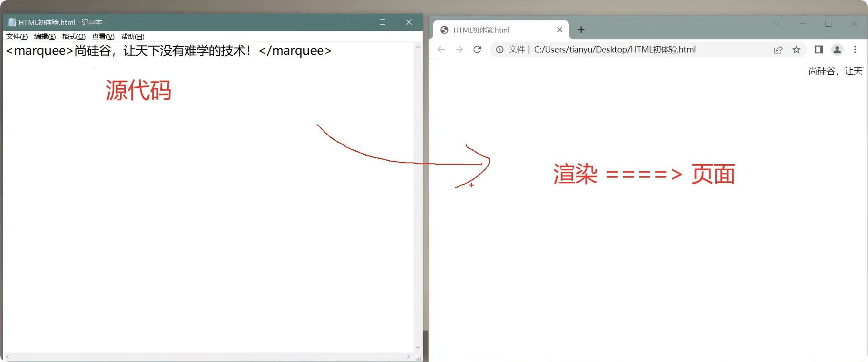
Task: Click the browser reload button
Action: (477, 50)
